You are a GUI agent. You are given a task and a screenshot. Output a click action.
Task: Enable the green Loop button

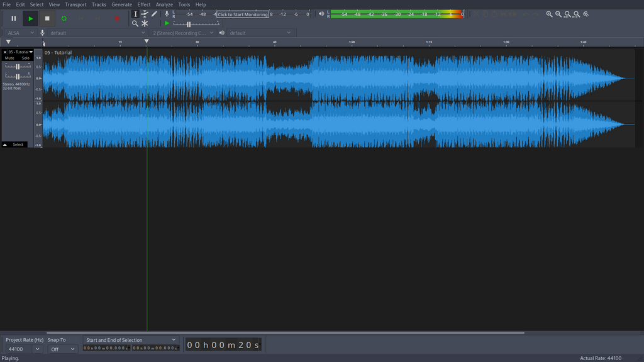pos(64,19)
